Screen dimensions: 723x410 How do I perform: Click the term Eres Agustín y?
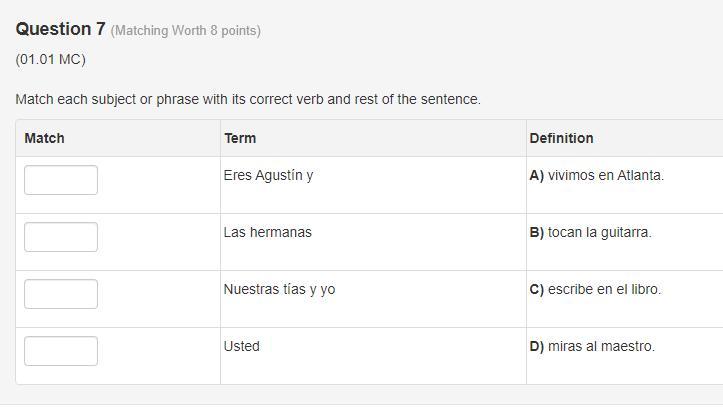click(268, 175)
